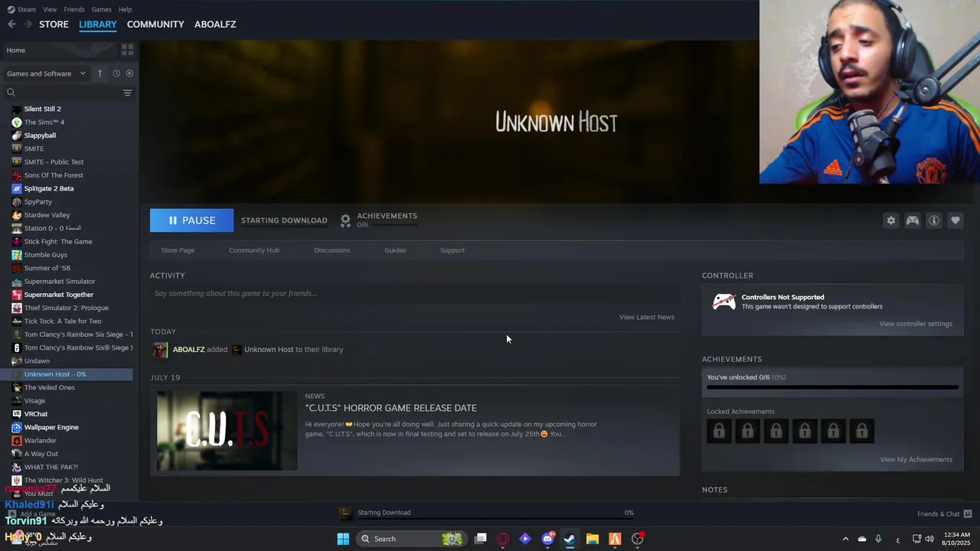Open the COMMUNITY top navigation item

tap(155, 24)
